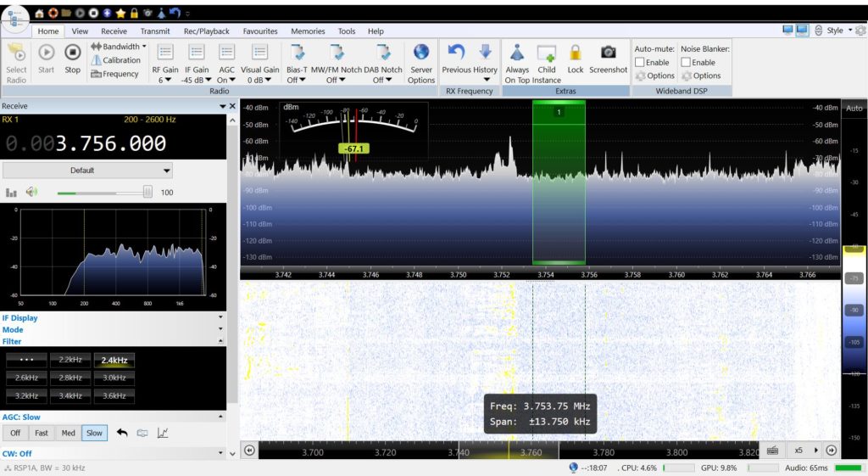Open the Frequency tool in the ribbon
868x476 pixels.
(114, 74)
